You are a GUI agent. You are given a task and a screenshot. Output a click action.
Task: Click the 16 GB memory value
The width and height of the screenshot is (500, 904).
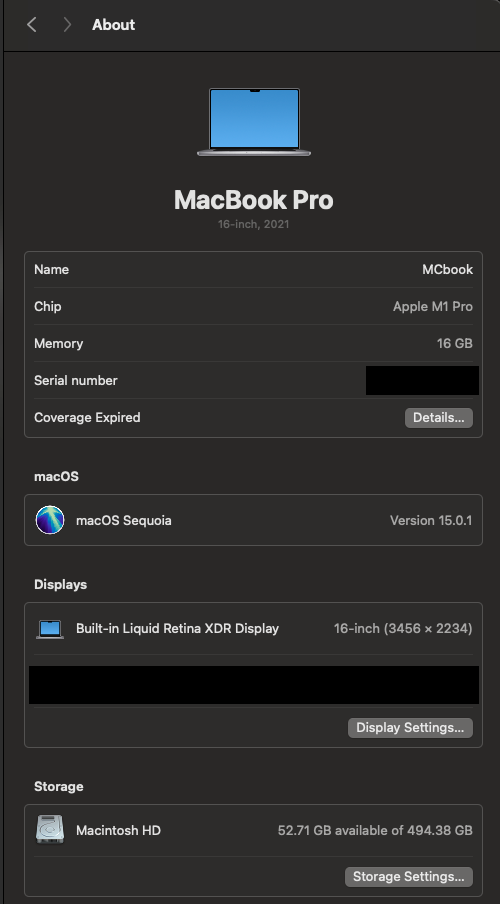pyautogui.click(x=454, y=344)
